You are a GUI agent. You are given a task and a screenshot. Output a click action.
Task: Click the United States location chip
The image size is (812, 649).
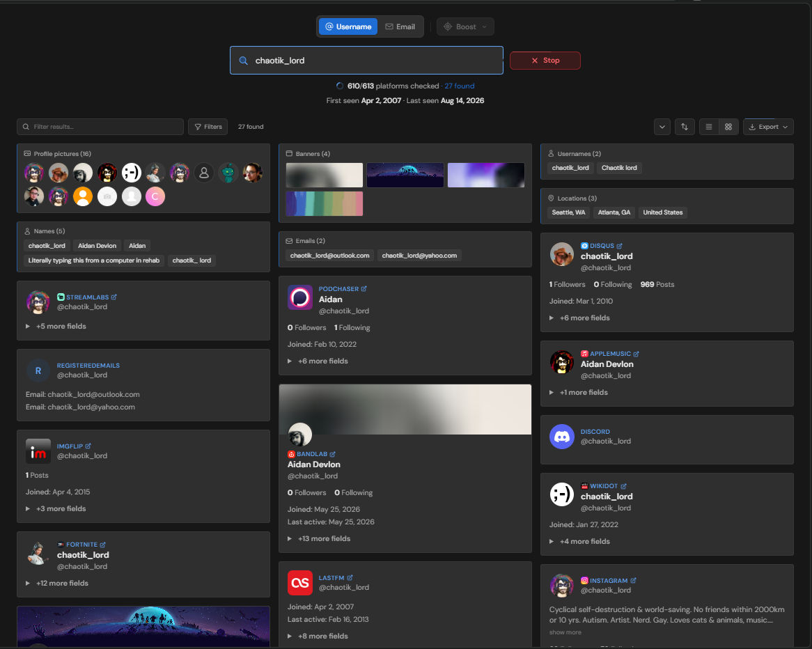click(x=663, y=212)
